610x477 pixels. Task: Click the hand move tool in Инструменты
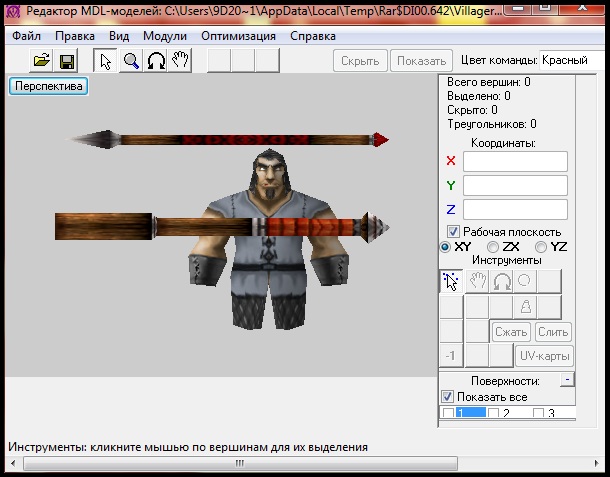[x=477, y=281]
